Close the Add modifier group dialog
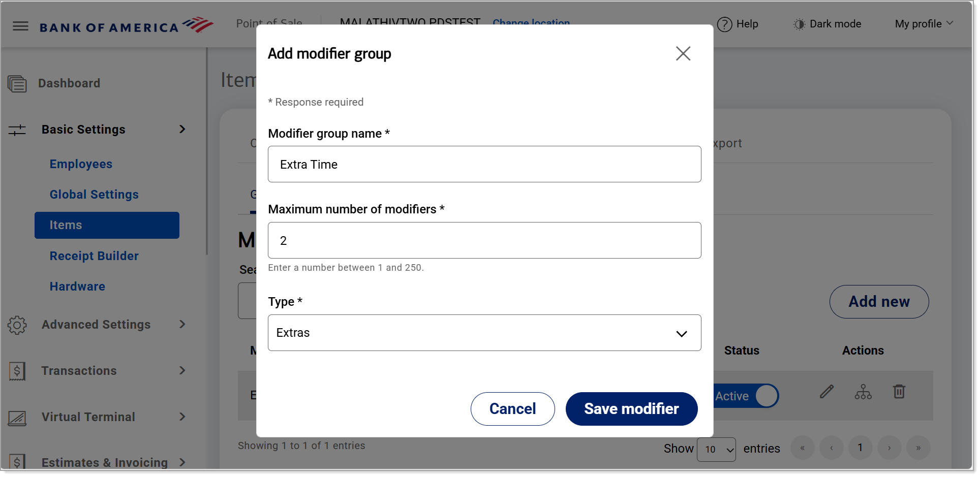Viewport: 980px width, 477px height. 683,53
